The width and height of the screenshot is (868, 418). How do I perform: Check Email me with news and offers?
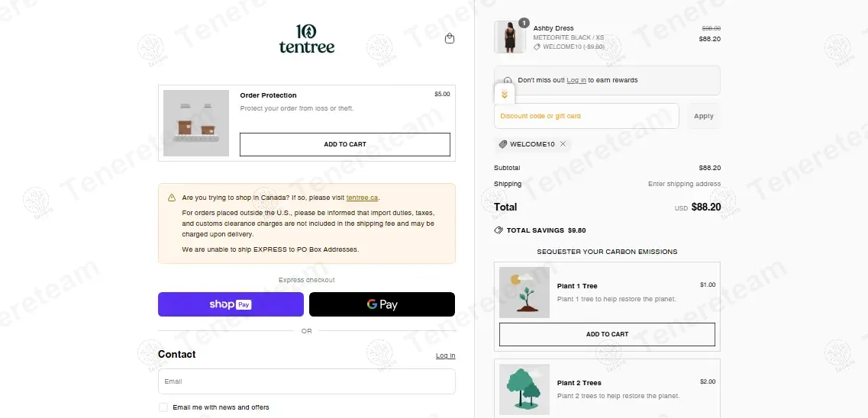(x=163, y=407)
